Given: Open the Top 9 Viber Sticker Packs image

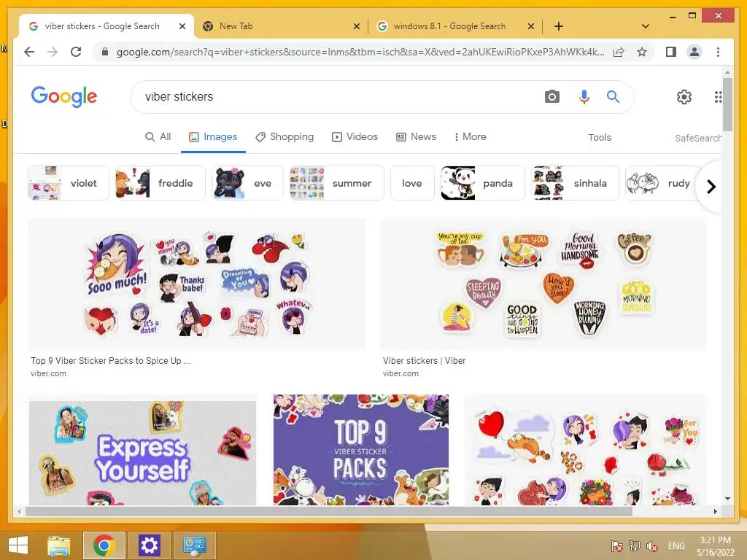Looking at the screenshot, I should coord(360,449).
